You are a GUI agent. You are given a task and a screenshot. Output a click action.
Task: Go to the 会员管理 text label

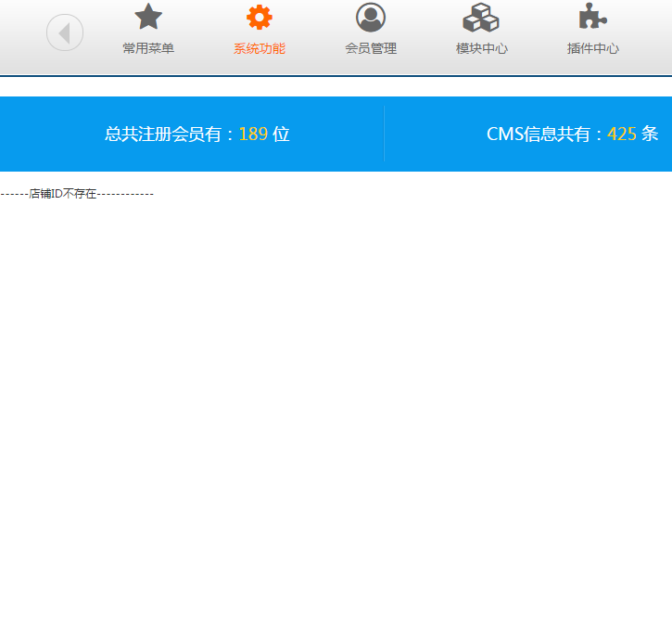(x=371, y=48)
